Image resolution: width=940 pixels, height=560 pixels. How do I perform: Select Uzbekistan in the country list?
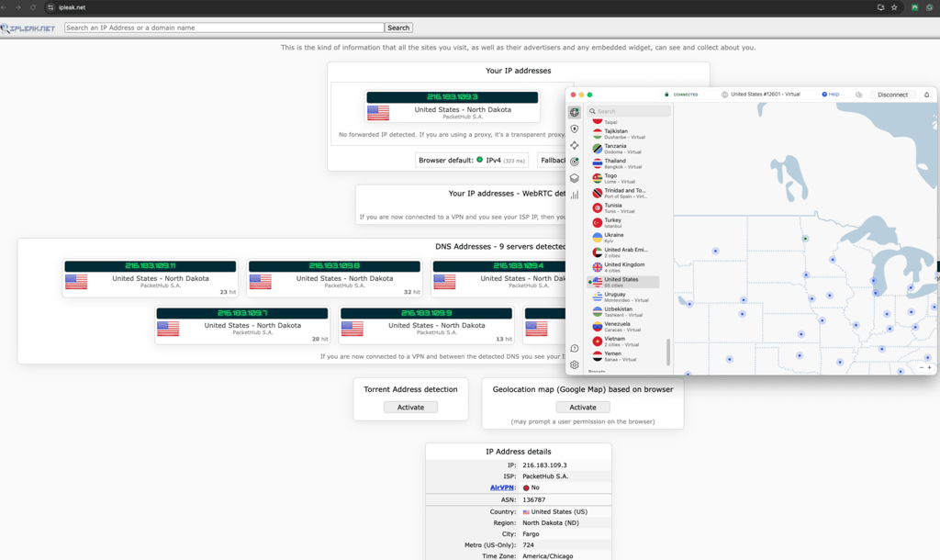click(623, 312)
